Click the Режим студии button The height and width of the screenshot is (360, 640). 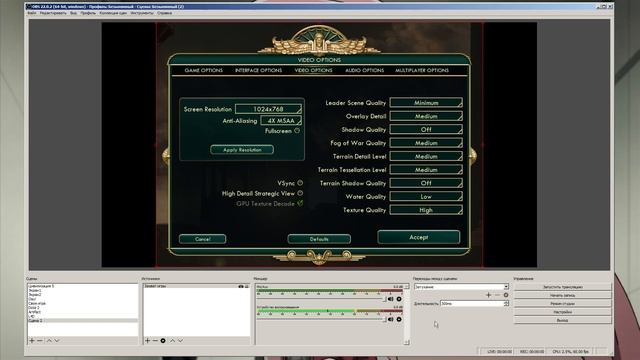(562, 304)
